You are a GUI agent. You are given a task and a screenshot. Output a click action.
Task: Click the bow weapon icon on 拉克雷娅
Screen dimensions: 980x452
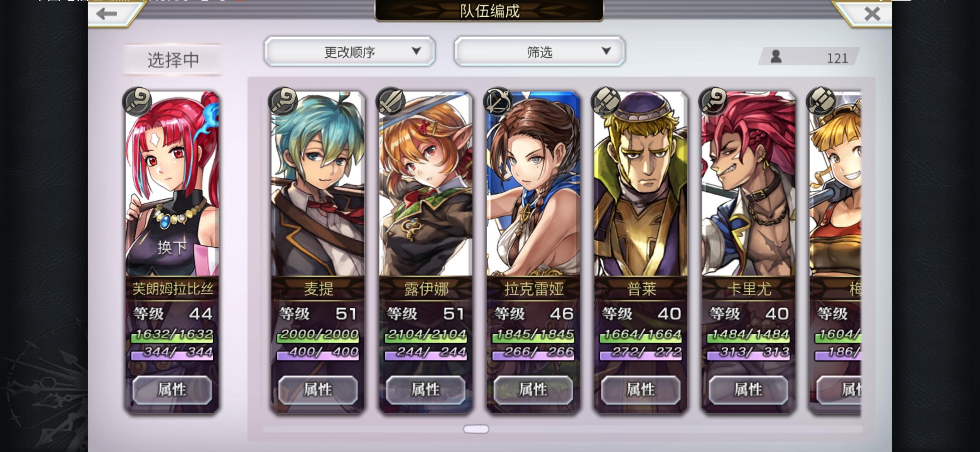(x=498, y=101)
